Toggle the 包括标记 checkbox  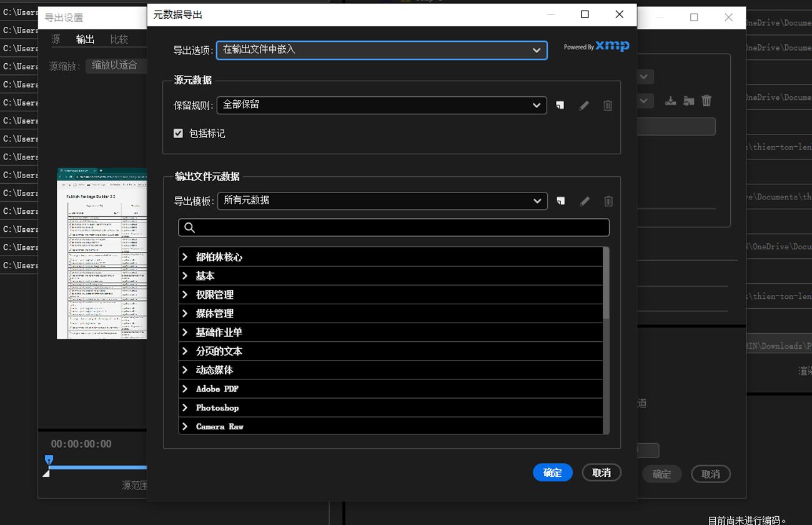pyautogui.click(x=178, y=133)
